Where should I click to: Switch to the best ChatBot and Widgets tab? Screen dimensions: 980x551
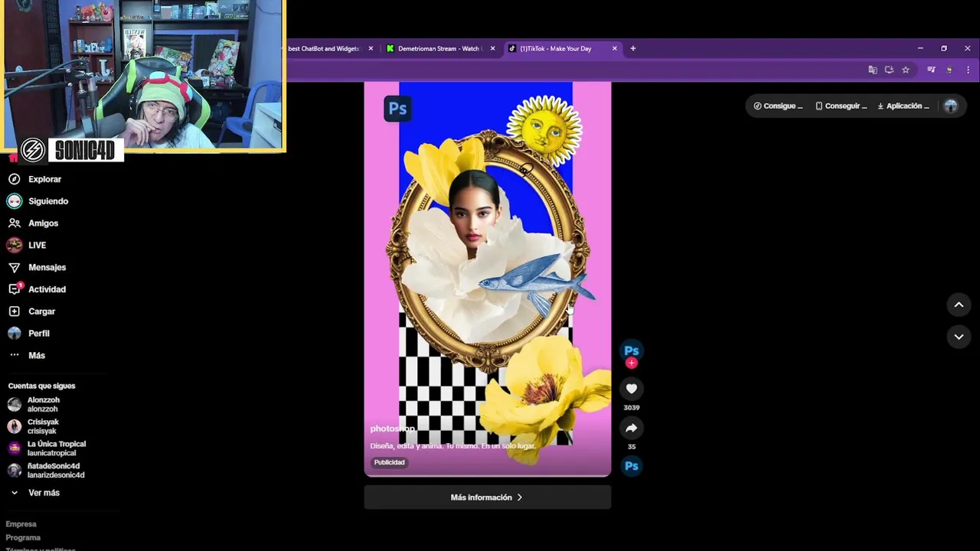pos(323,48)
